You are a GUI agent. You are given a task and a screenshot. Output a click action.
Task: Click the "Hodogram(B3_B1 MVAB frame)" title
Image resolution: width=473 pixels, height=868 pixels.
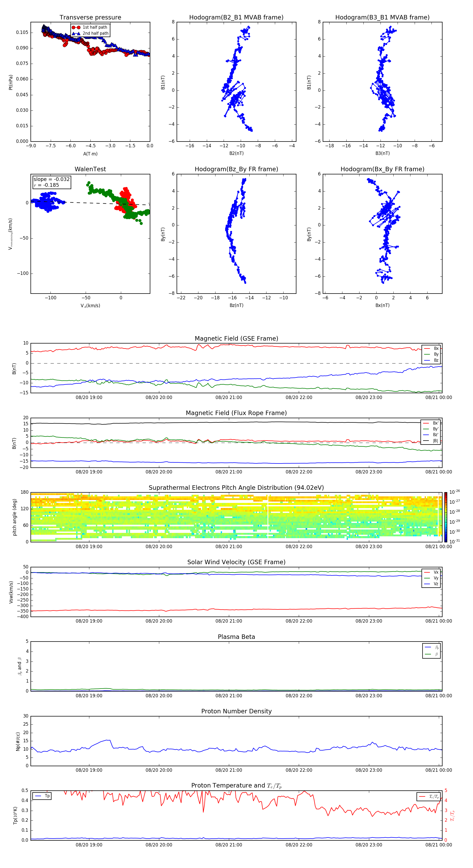tap(382, 17)
